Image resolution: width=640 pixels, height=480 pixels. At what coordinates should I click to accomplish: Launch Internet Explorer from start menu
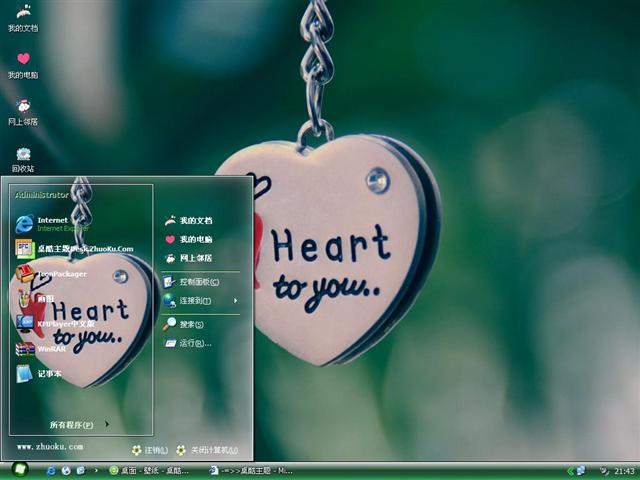point(52,224)
